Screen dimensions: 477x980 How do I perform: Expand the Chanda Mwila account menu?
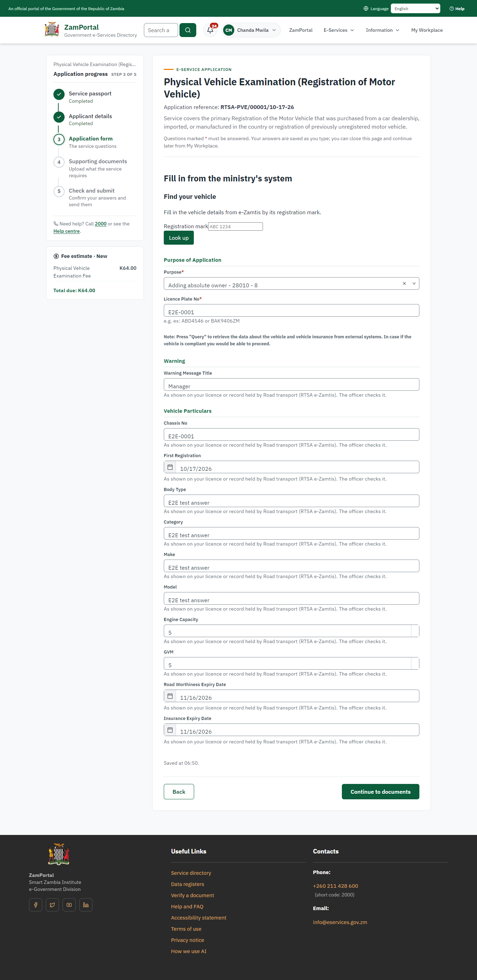251,30
